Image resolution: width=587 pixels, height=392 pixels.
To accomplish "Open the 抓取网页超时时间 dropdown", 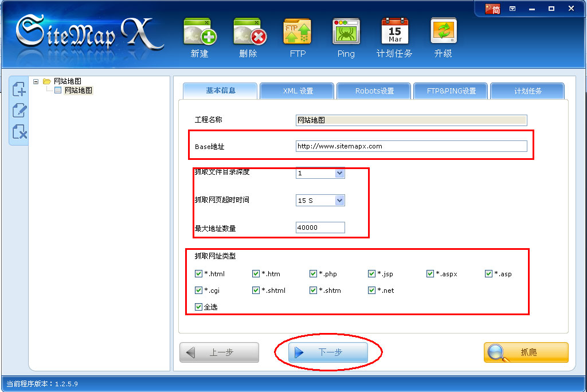I will (339, 201).
